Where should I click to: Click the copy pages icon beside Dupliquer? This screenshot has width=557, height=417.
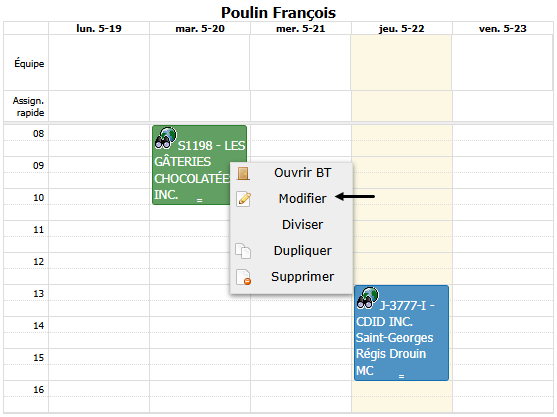[x=243, y=251]
